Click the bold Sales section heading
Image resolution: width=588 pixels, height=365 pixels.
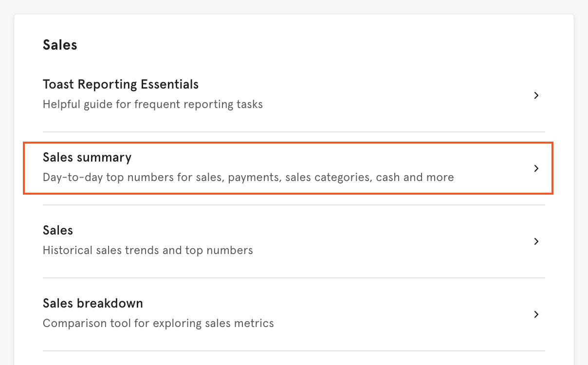[x=60, y=45]
